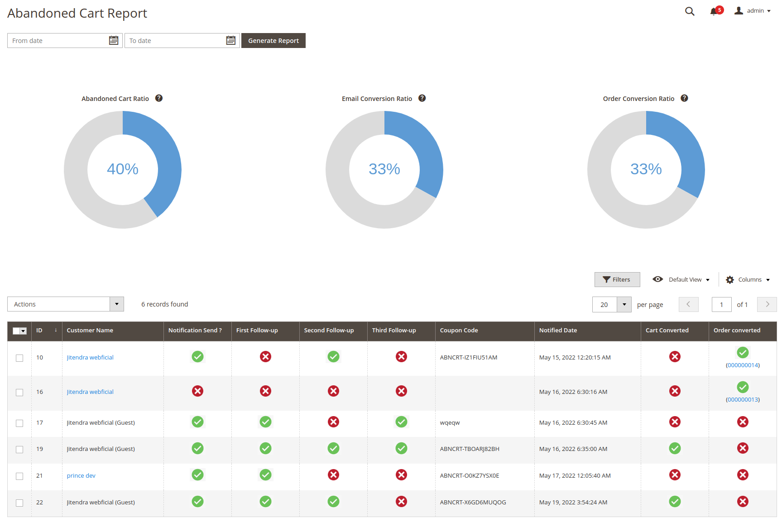Viewport: 782px width, 532px height.
Task: Select the checkbox for row ID 17
Action: [19, 423]
